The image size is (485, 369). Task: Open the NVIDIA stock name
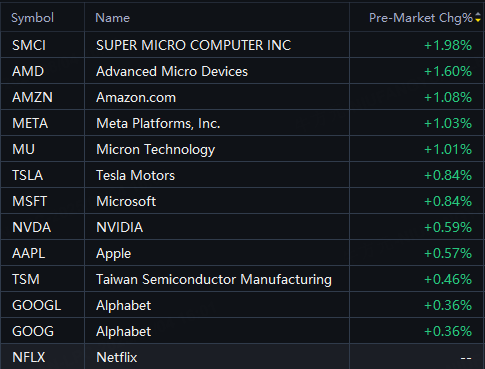tap(120, 227)
